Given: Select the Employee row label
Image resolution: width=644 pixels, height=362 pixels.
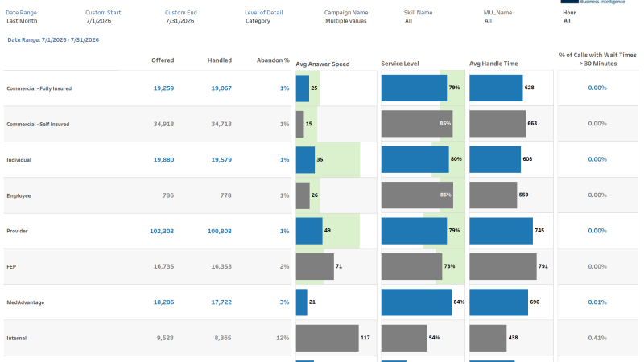Looking at the screenshot, I should coord(19,195).
